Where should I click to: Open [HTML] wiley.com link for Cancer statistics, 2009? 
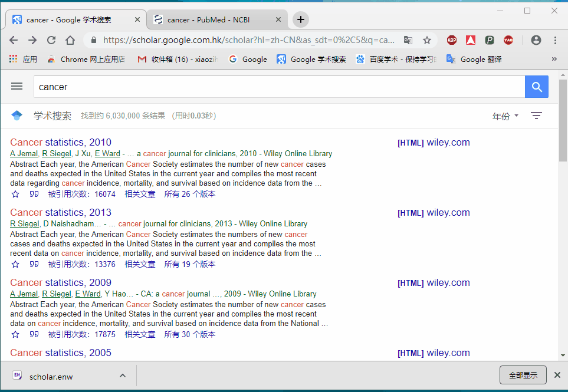coord(434,283)
